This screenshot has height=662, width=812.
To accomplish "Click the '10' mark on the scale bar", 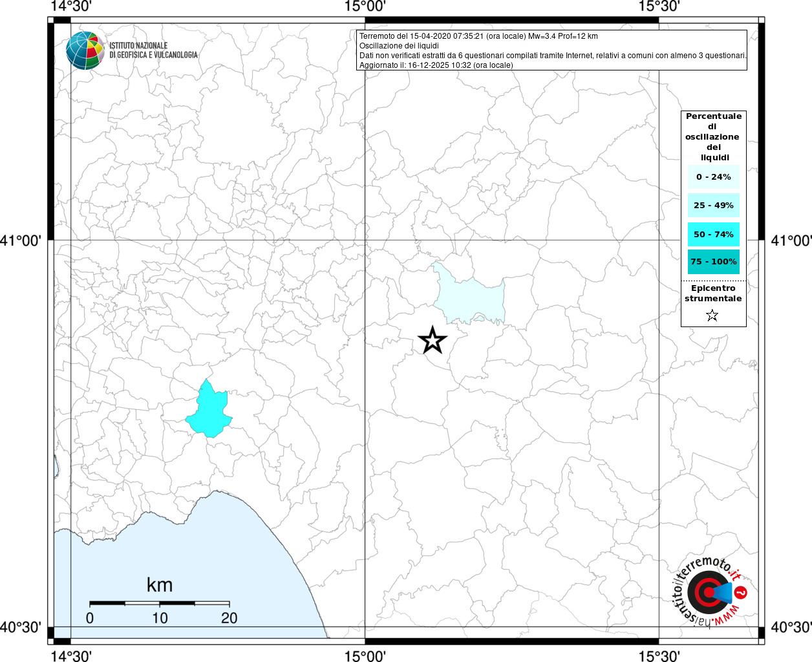I will coord(160,618).
